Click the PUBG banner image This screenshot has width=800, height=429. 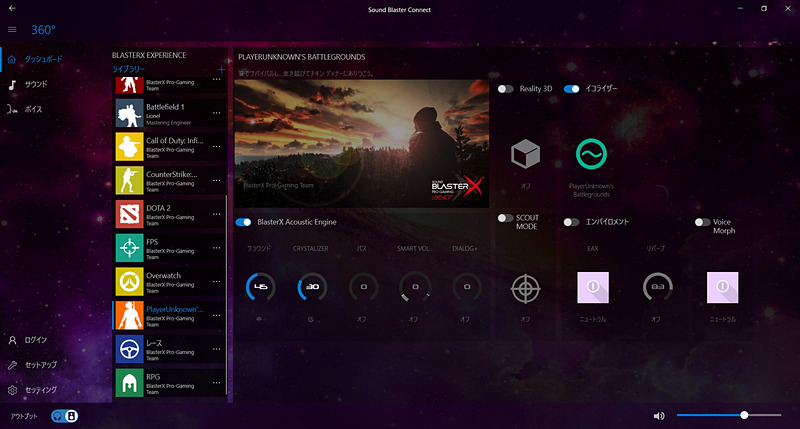pyautogui.click(x=361, y=143)
